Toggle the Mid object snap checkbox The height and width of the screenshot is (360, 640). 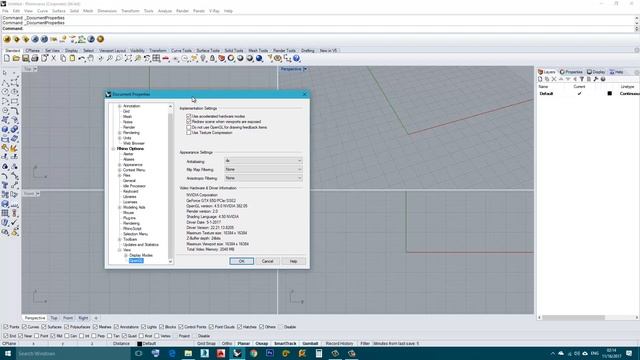(x=53, y=336)
